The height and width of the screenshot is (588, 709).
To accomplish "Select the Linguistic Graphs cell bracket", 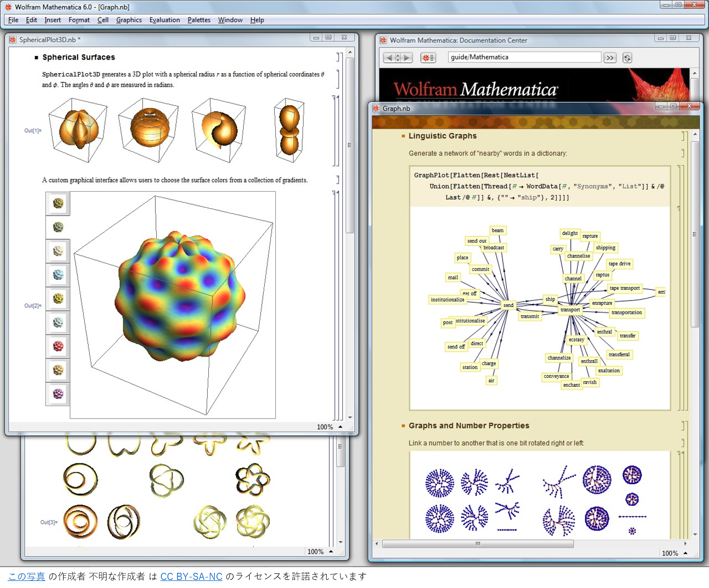I will tap(685, 136).
